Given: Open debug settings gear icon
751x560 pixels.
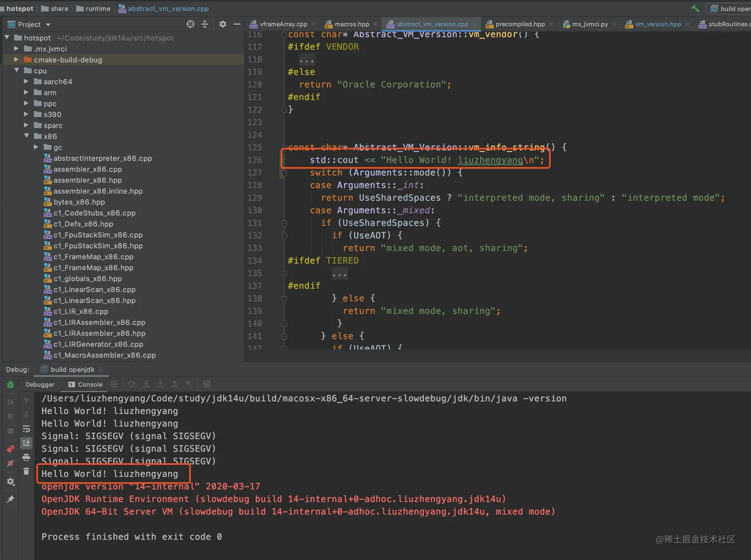Looking at the screenshot, I should [x=10, y=482].
